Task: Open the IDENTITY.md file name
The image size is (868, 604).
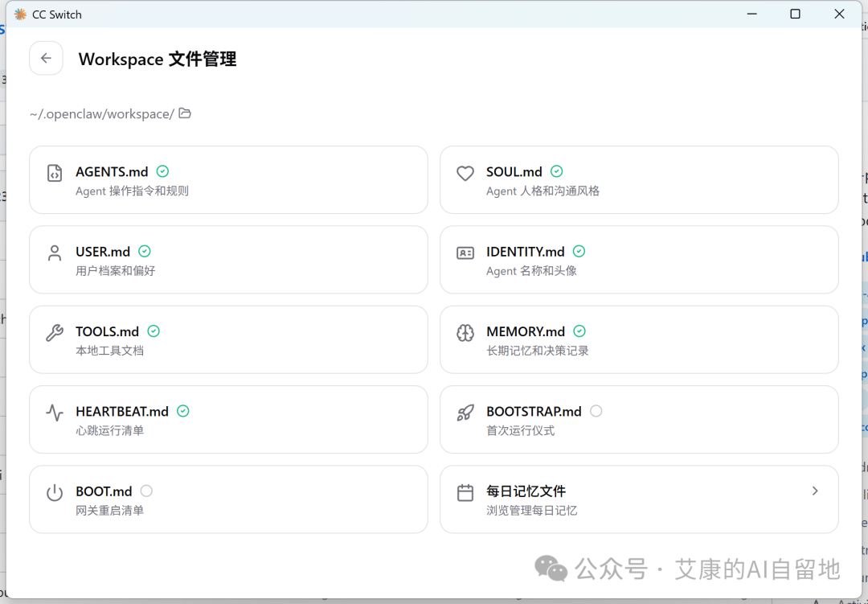Action: click(526, 252)
